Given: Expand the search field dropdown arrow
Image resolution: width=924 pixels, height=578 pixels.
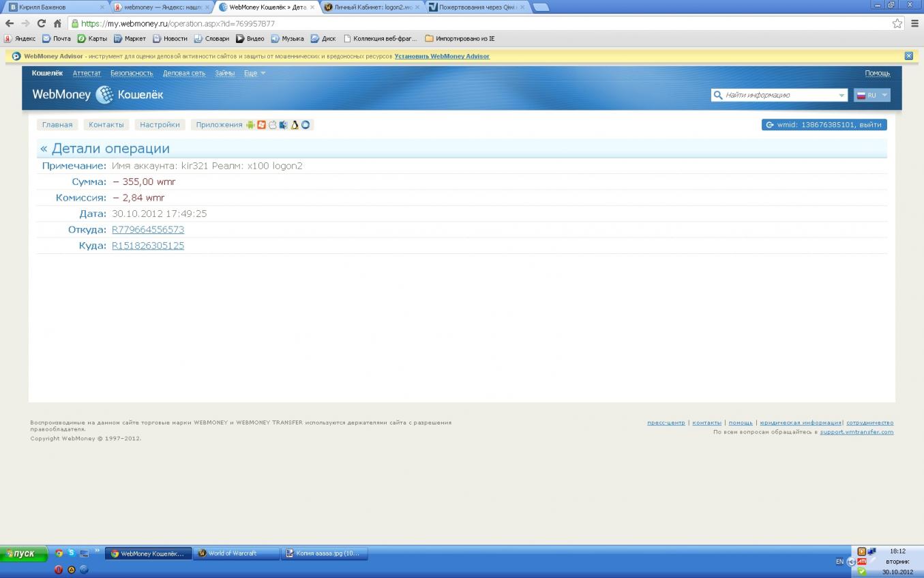Looking at the screenshot, I should click(841, 96).
